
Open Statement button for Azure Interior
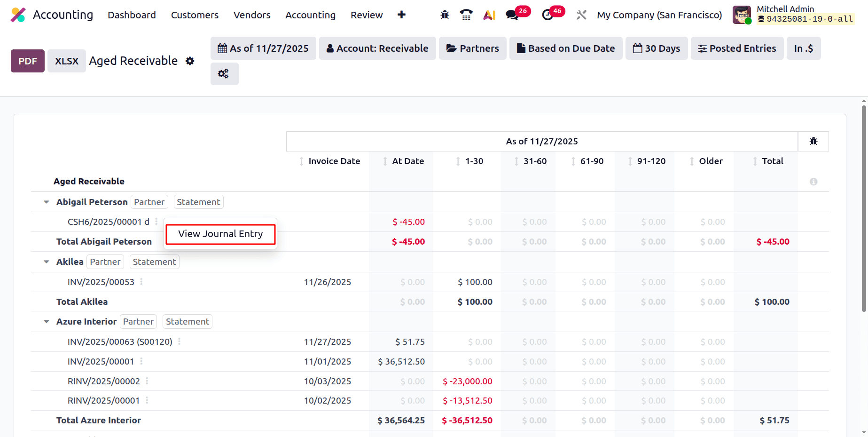pos(188,322)
